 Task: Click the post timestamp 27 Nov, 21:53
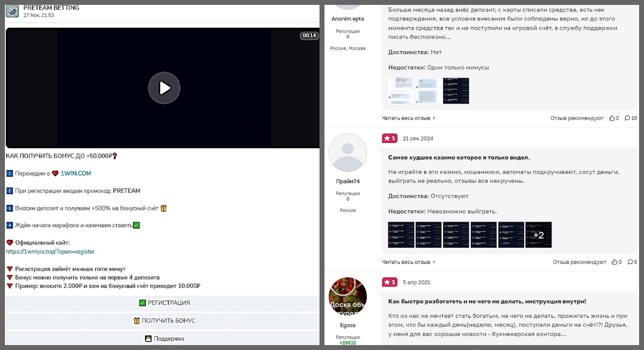tap(39, 15)
